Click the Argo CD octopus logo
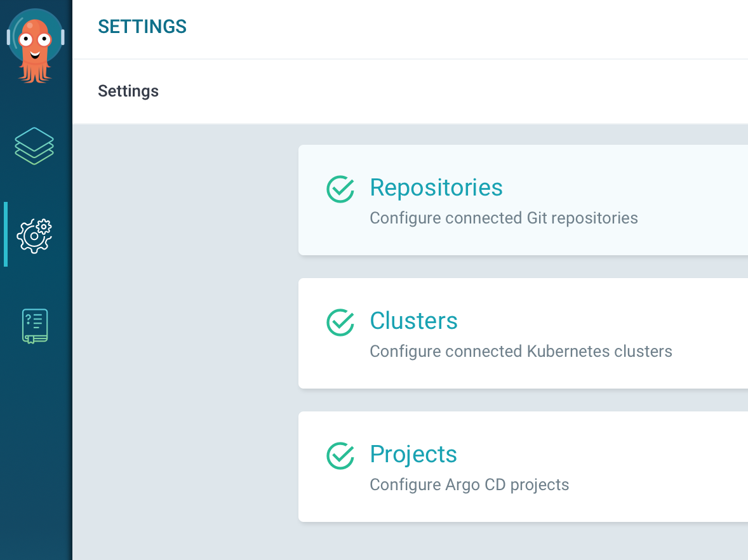 [35, 46]
